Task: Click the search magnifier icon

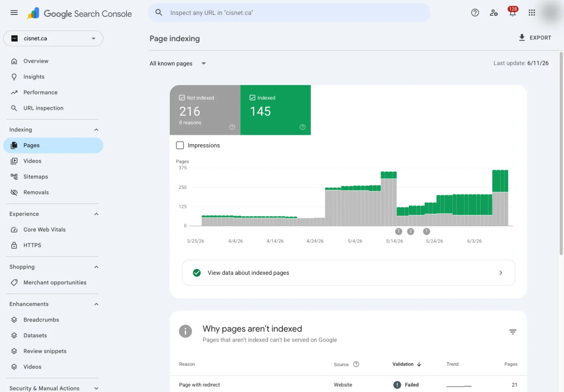Action: coord(159,12)
